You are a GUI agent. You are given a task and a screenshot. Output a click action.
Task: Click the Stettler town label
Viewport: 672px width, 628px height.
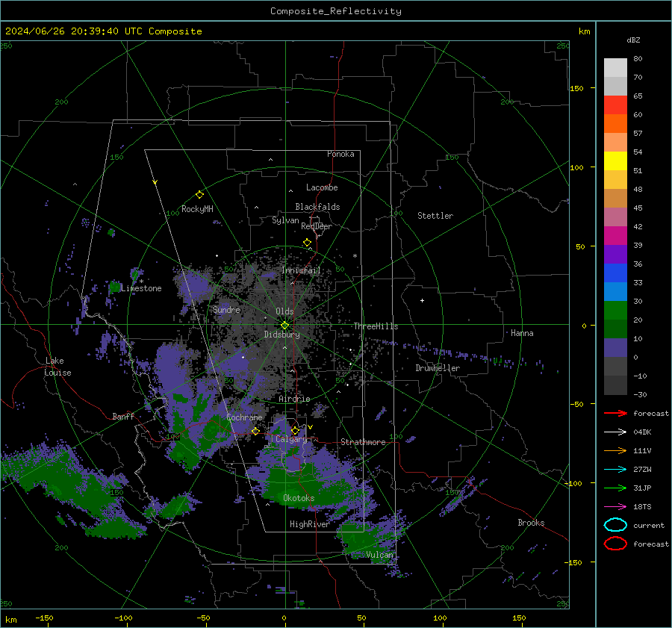coord(435,216)
